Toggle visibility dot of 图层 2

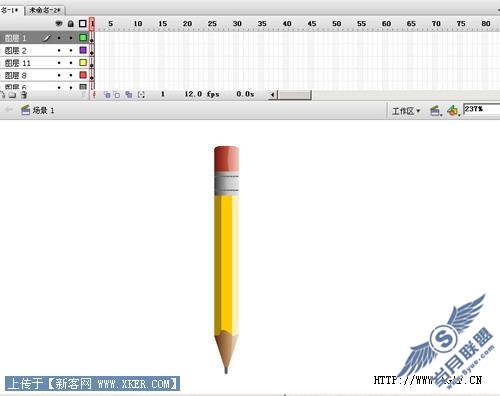pos(59,51)
